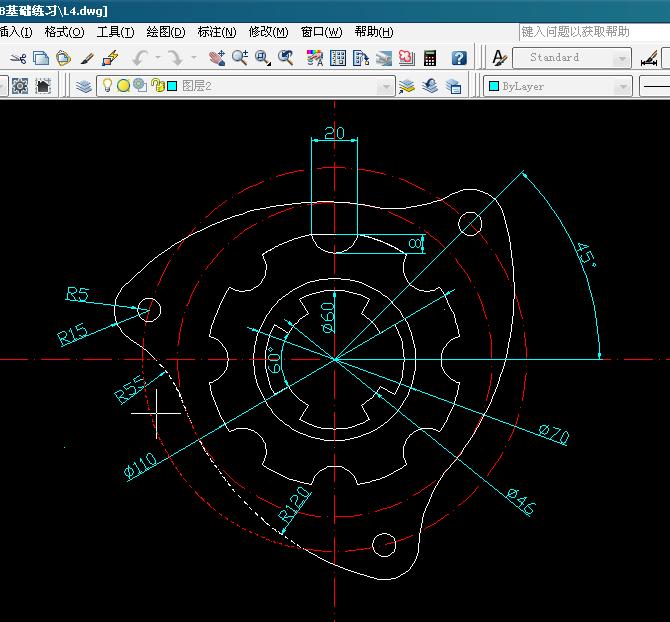Toggle viewport freeze icon for 图层2
670x622 pixels.
click(140, 86)
